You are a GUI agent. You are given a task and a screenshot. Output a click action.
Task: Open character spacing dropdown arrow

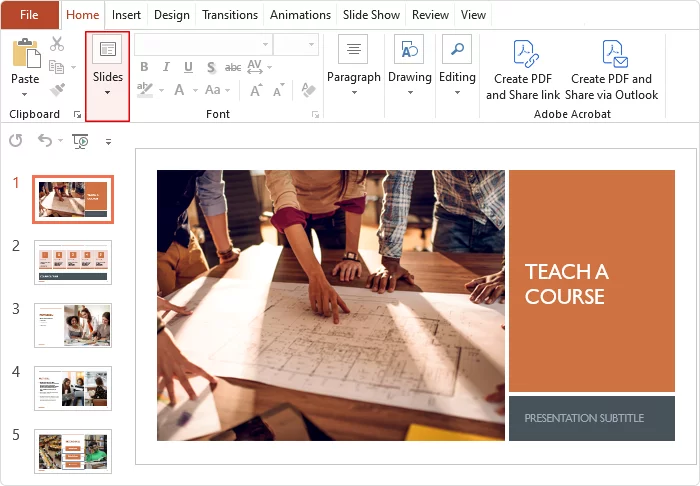pos(270,67)
